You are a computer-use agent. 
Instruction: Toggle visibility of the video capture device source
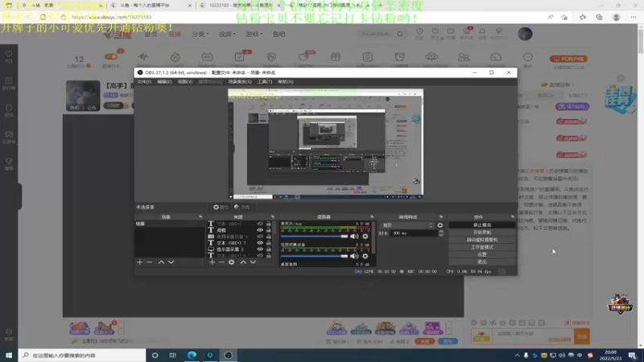click(259, 237)
